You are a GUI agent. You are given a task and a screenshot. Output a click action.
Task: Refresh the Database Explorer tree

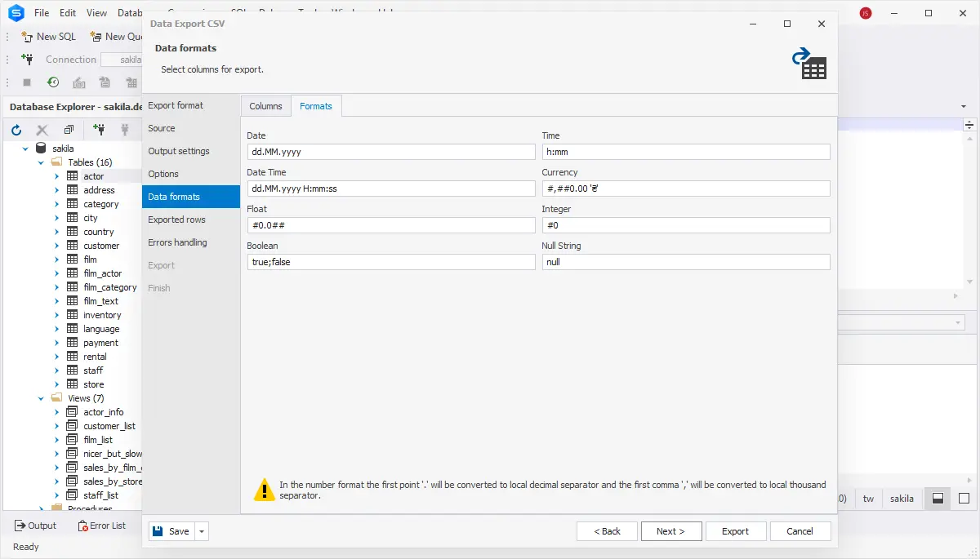pyautogui.click(x=16, y=130)
